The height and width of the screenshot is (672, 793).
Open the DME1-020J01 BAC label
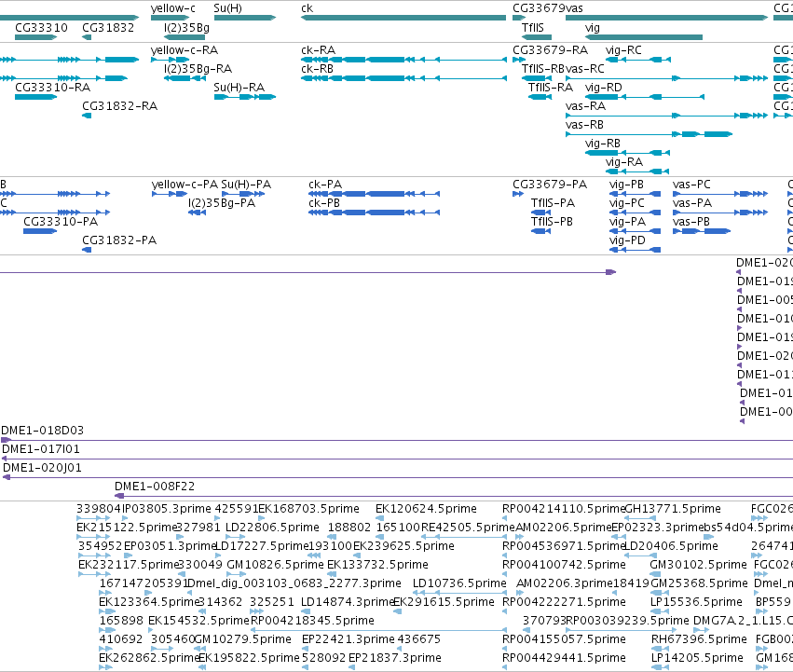coord(42,469)
